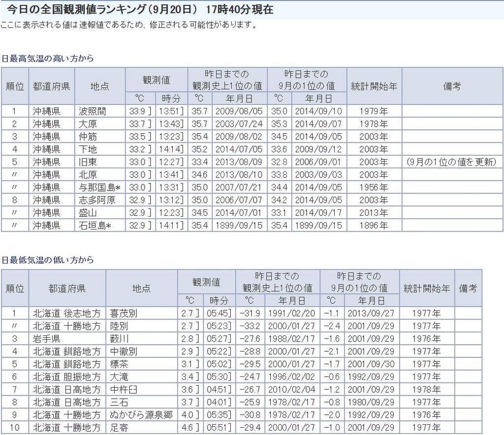Click the ぬかびら源泉郷 station name
504x435 pixels.
click(141, 415)
